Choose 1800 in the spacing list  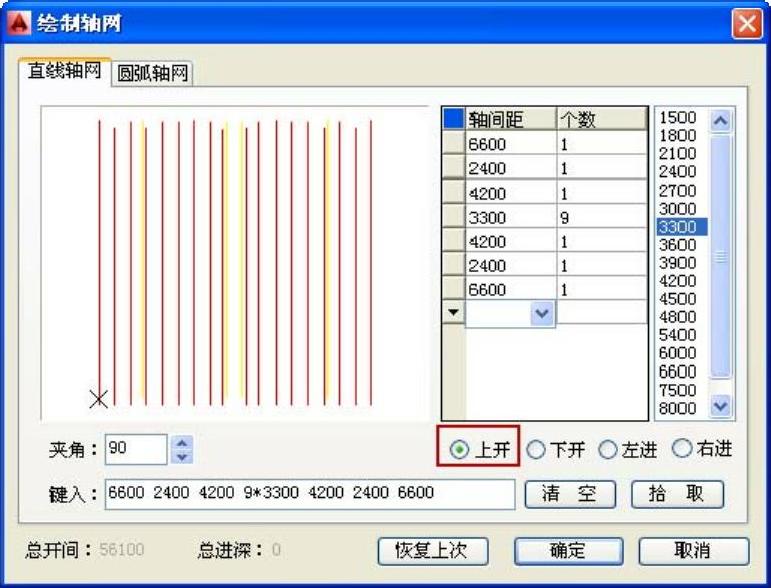pos(678,135)
